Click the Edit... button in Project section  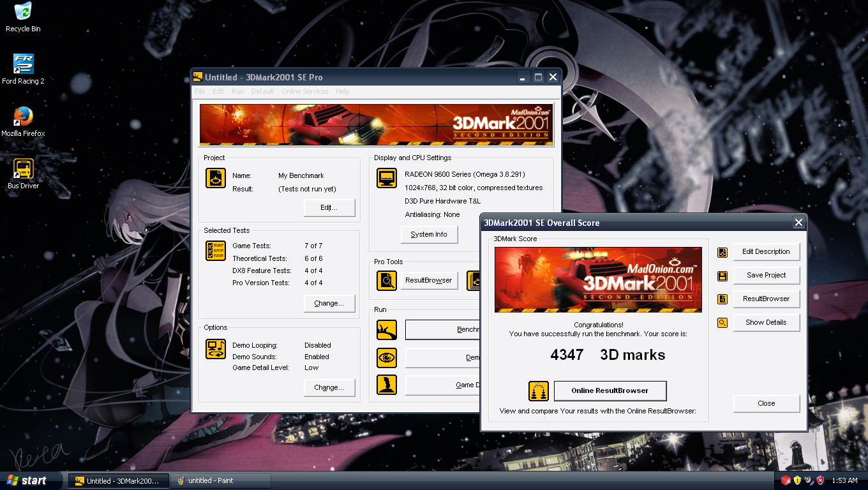coord(329,207)
